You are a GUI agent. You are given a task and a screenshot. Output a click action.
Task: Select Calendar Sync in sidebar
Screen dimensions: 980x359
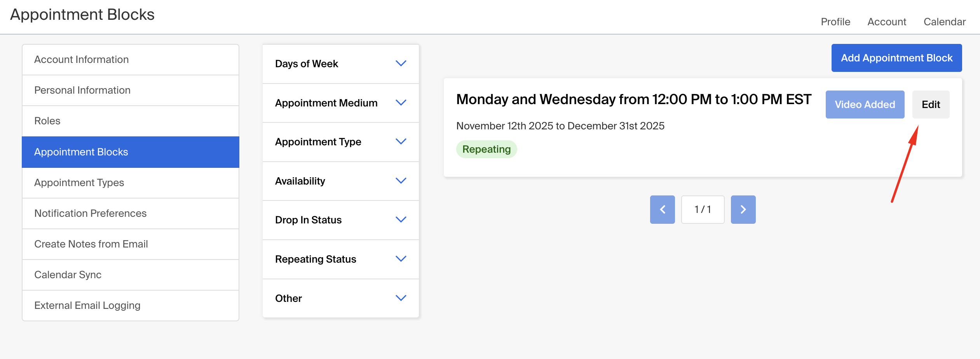coord(131,275)
